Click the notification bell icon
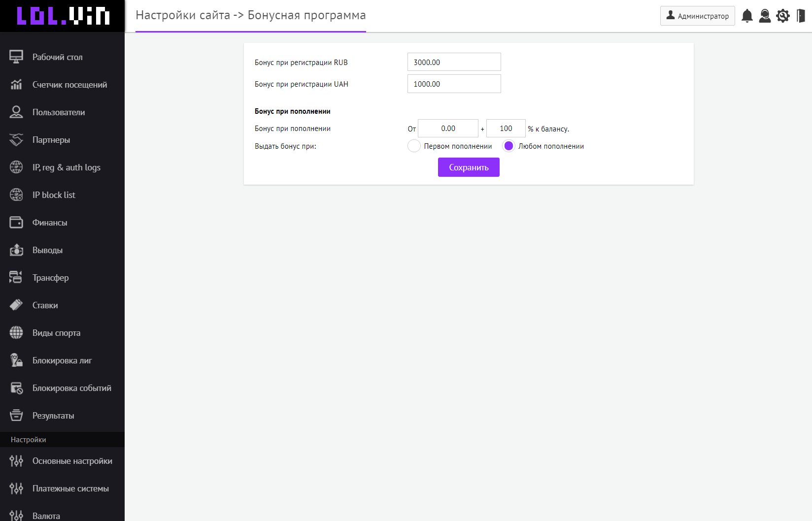812x521 pixels. [747, 16]
